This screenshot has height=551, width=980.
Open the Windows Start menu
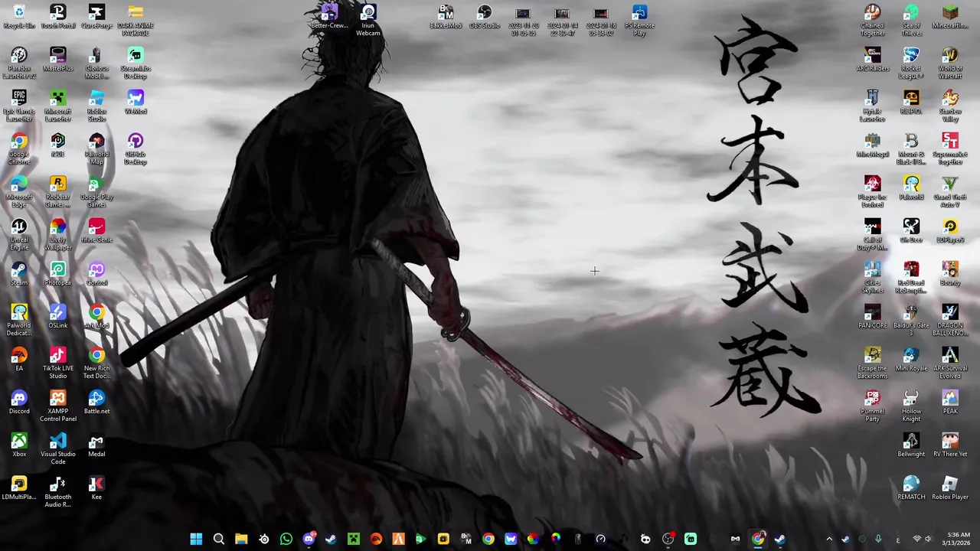click(x=196, y=539)
